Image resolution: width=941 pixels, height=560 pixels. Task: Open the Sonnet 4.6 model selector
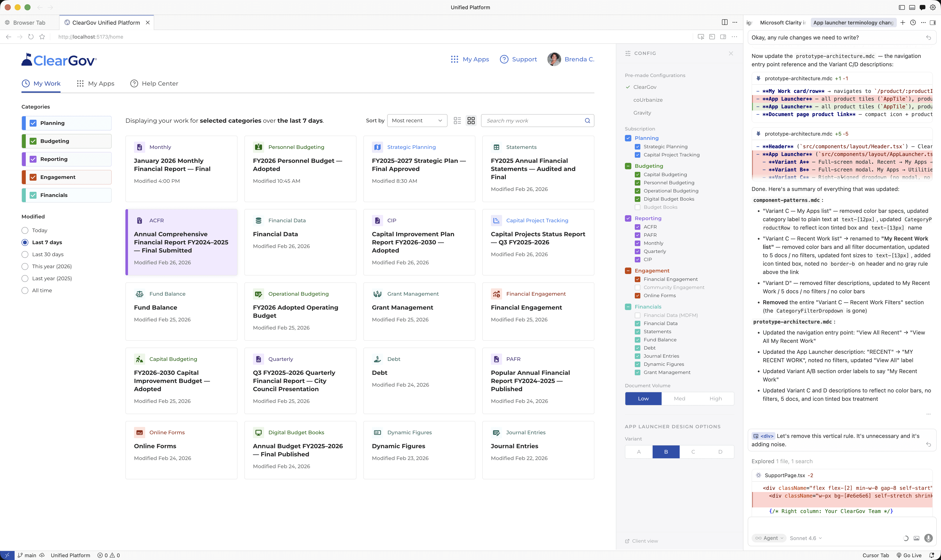(x=805, y=538)
